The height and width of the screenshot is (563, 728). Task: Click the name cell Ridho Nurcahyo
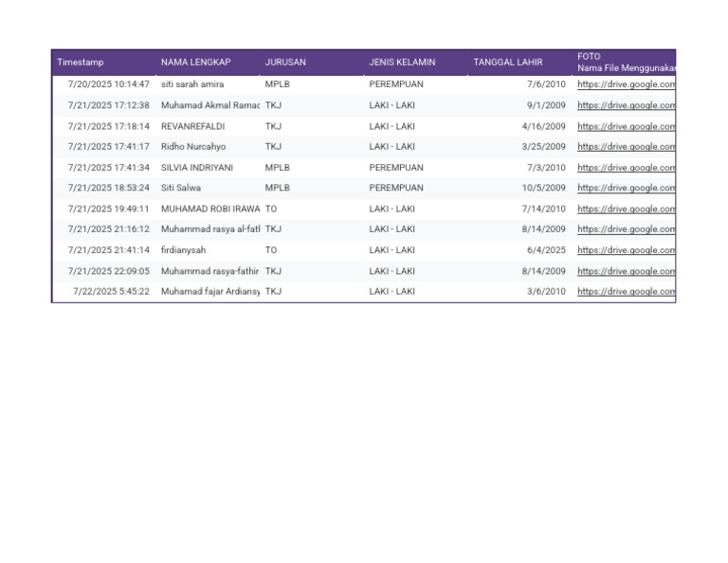pyautogui.click(x=193, y=147)
